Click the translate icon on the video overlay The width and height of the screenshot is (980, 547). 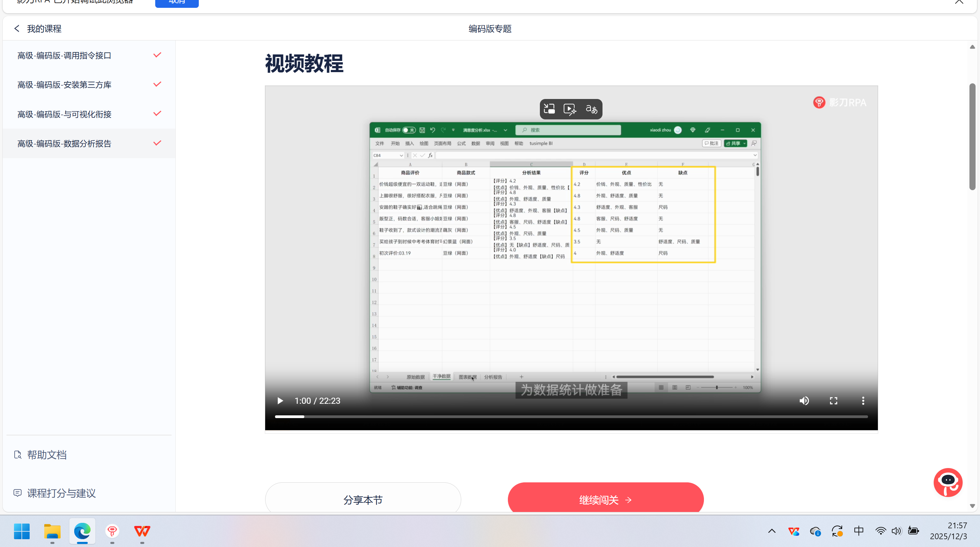click(591, 109)
